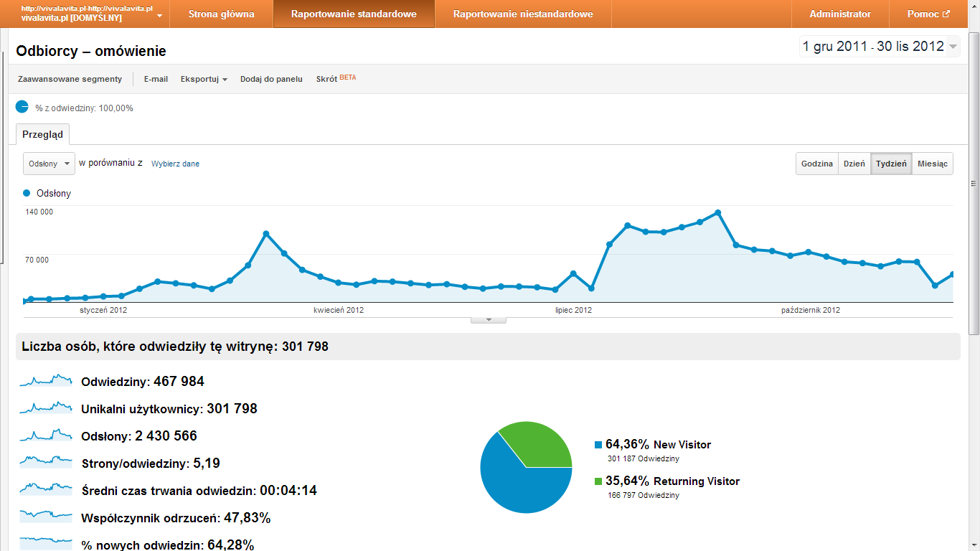Open the Administrator section
The width and height of the screenshot is (980, 551).
pyautogui.click(x=840, y=14)
